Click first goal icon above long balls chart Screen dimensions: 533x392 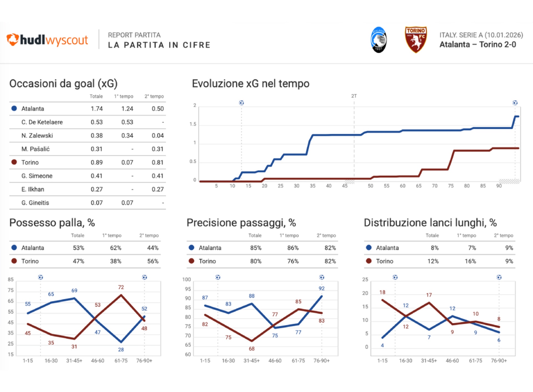click(x=395, y=277)
